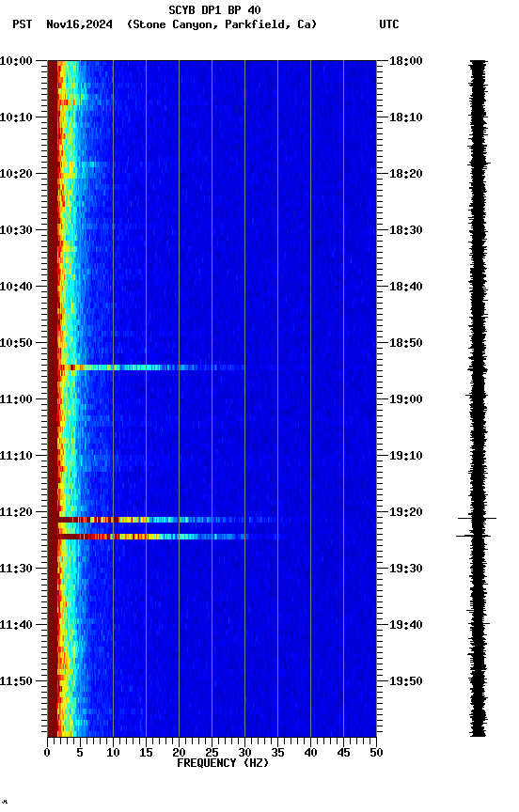Click the 15 Hz frequency axis label

[146, 753]
